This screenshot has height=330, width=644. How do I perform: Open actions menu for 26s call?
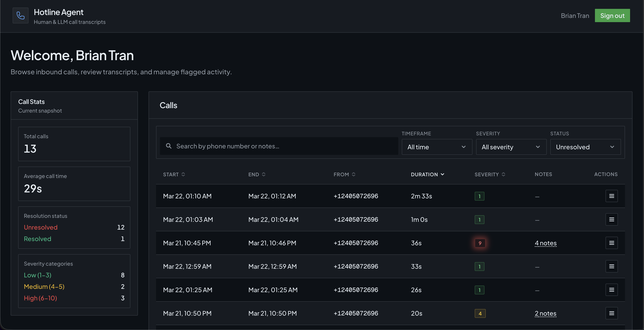tap(611, 290)
